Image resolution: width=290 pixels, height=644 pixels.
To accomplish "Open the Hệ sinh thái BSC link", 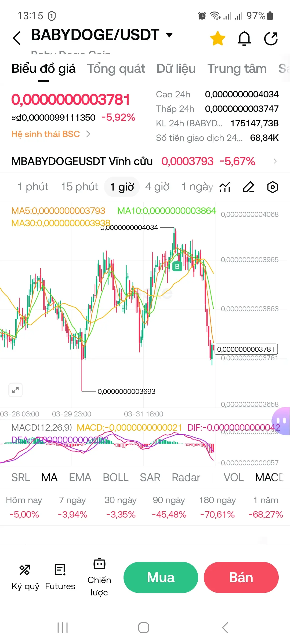I will pos(46,134).
